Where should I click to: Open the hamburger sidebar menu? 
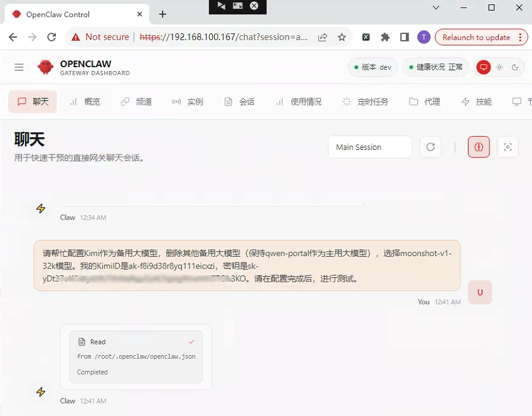point(19,67)
